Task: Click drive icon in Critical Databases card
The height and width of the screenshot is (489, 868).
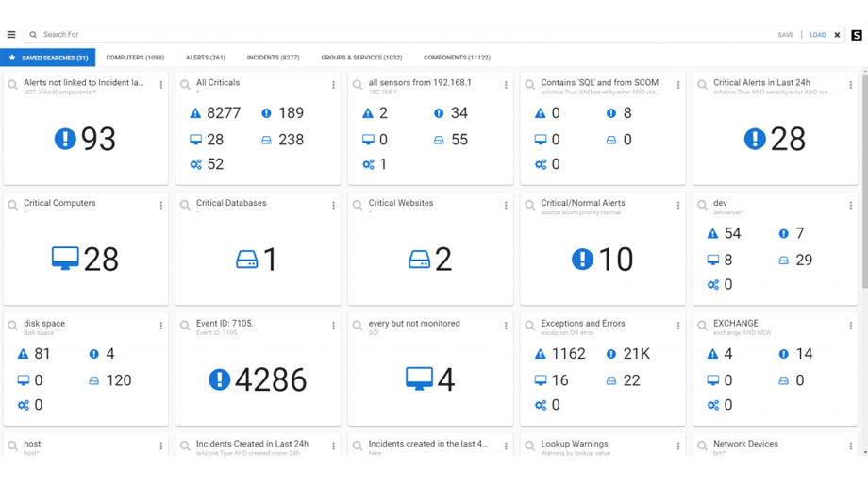Action: [x=247, y=260]
